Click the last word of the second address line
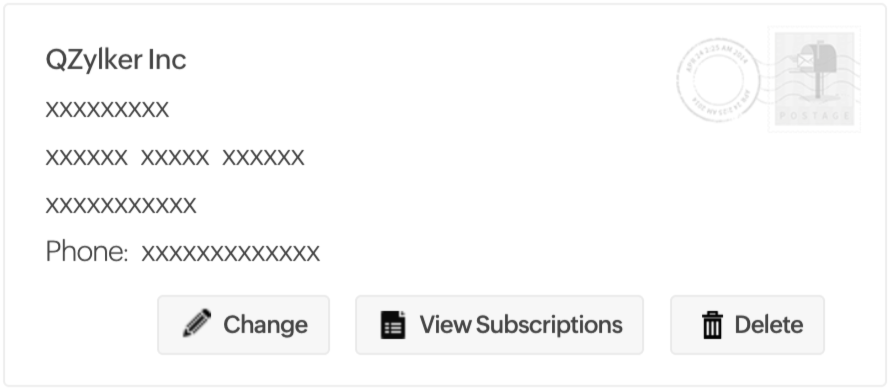The height and width of the screenshot is (389, 890). [263, 157]
